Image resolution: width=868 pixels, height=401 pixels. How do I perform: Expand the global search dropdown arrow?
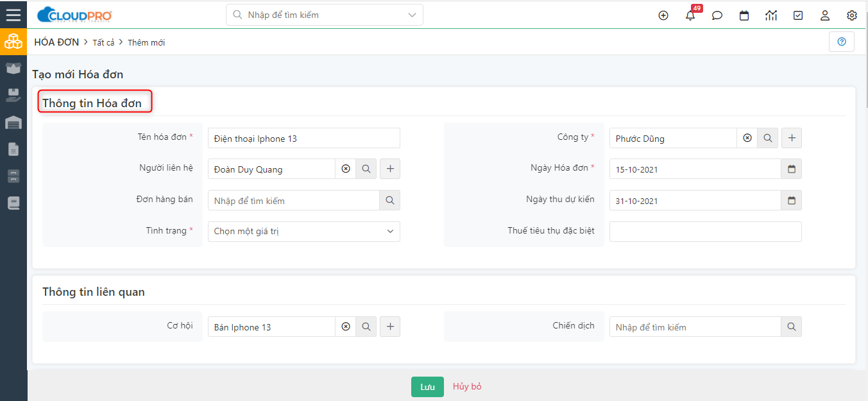[412, 15]
